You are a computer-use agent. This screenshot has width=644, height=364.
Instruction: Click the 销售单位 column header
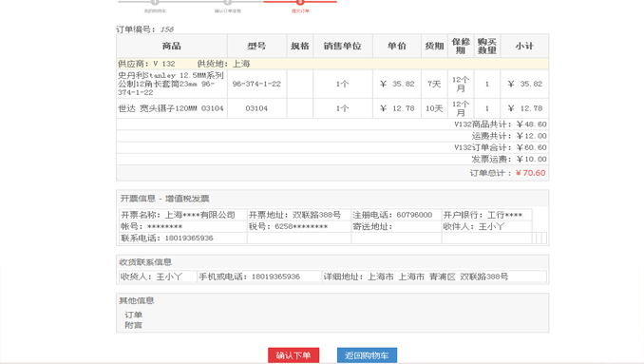click(x=343, y=46)
